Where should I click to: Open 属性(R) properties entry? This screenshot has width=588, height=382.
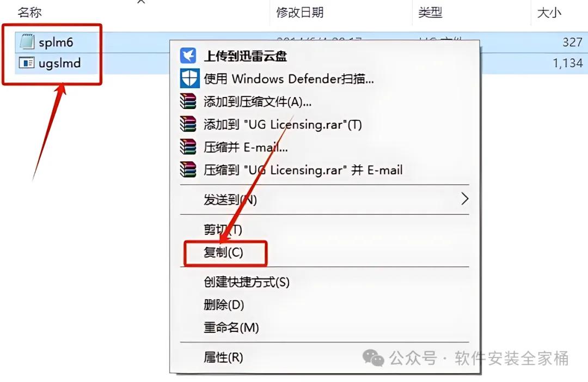[x=223, y=357]
